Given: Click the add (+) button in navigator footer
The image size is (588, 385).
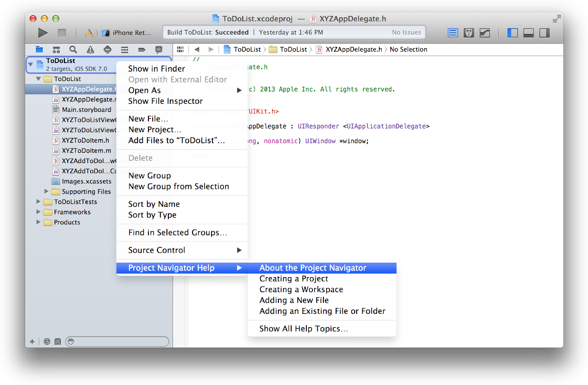Looking at the screenshot, I should pos(32,341).
